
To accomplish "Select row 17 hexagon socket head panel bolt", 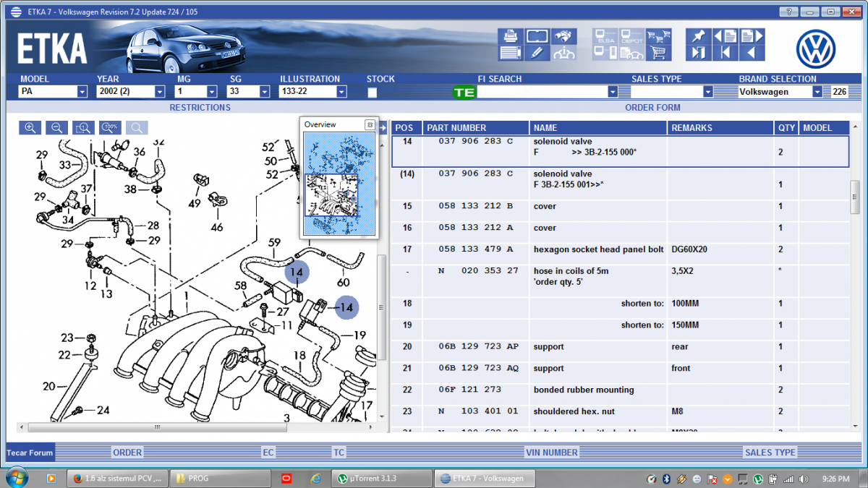I will 620,249.
